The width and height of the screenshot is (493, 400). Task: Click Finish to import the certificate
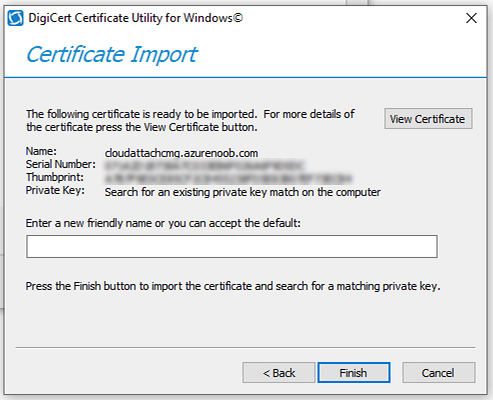point(354,373)
